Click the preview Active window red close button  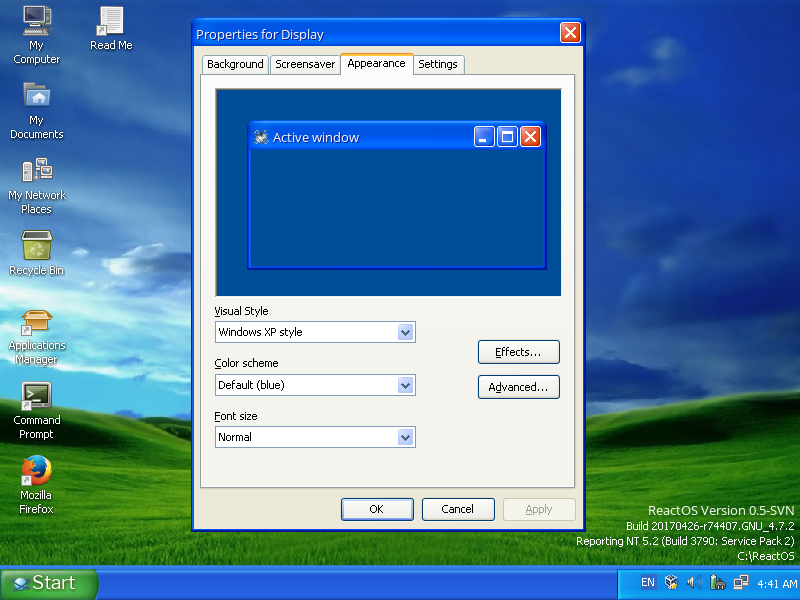coord(530,137)
